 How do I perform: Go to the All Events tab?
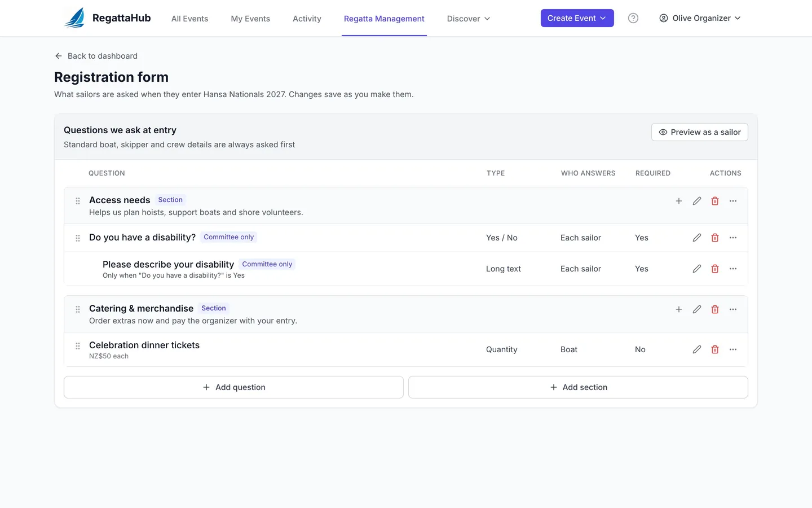[x=189, y=19]
